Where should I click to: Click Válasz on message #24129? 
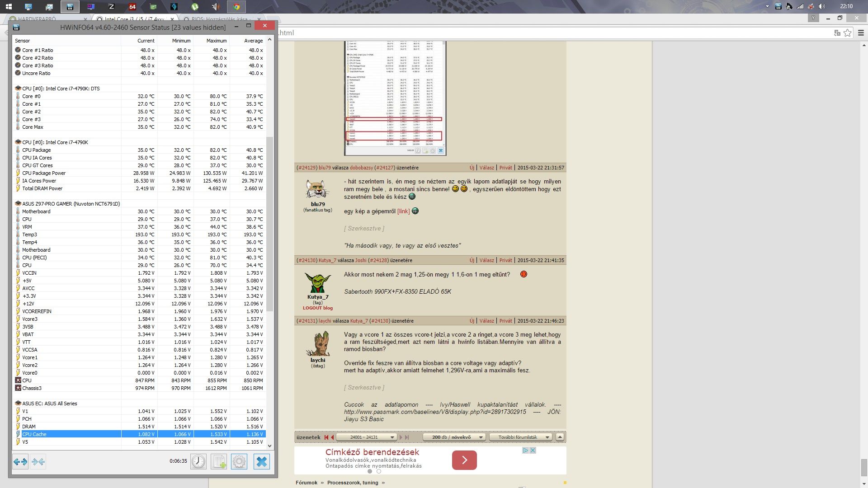(x=486, y=168)
